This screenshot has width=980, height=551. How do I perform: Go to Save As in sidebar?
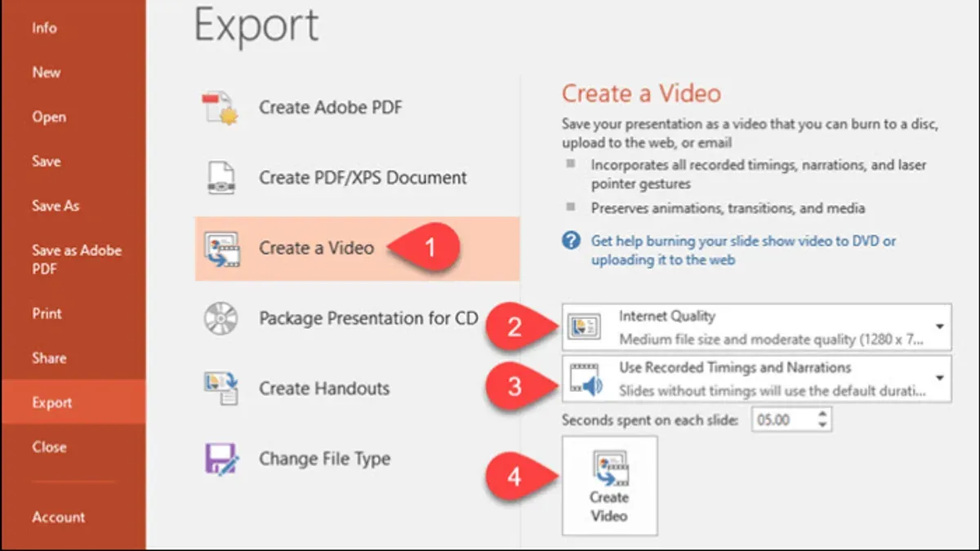click(56, 206)
